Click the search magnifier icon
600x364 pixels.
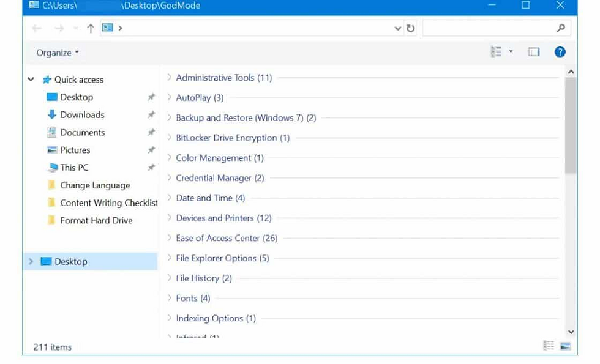click(561, 28)
